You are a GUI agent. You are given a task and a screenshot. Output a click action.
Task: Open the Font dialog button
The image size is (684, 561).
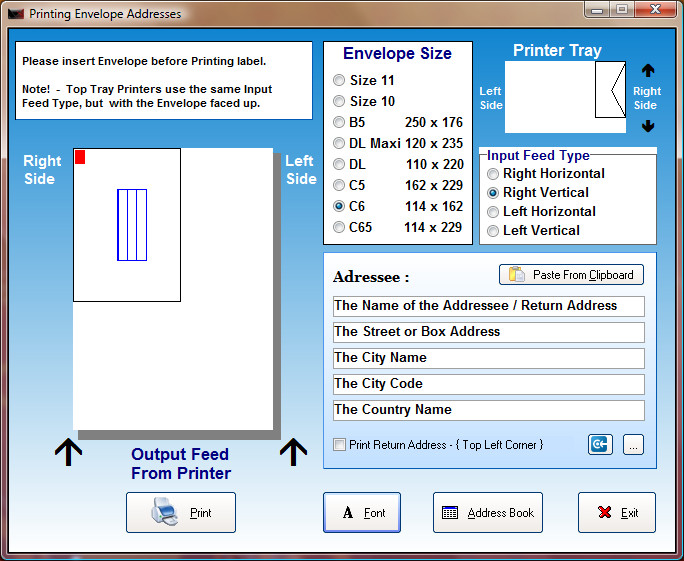coord(362,513)
